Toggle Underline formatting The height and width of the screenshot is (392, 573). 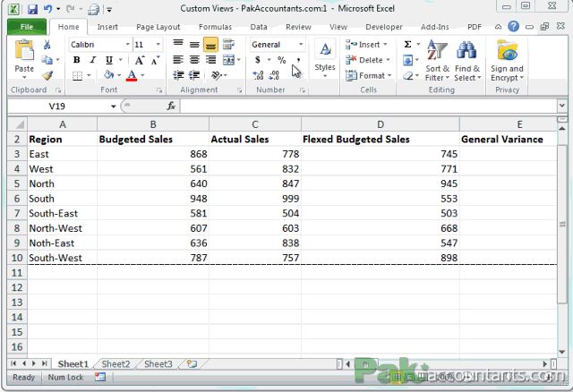pyautogui.click(x=109, y=60)
